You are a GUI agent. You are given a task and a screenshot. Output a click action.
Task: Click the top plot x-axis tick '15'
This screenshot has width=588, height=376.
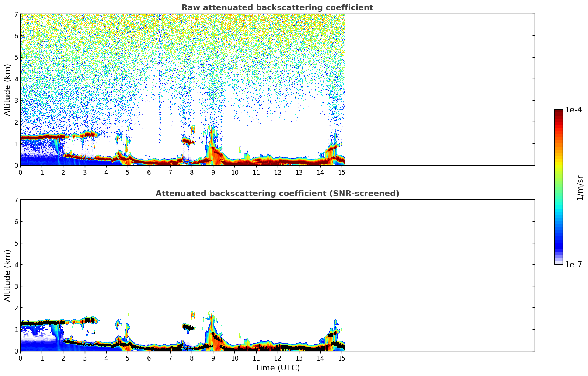[x=342, y=173]
